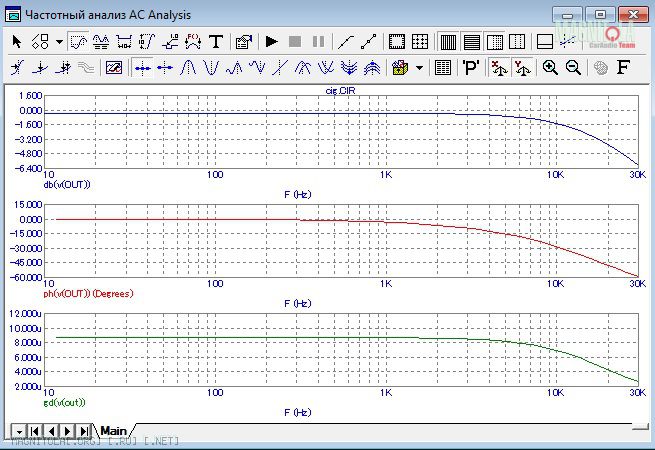This screenshot has width=655, height=450.
Task: Move cursor to Low point
Action: (257, 67)
